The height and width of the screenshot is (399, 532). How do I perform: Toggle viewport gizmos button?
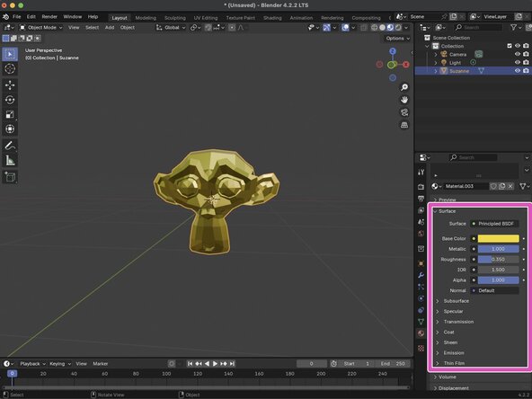coord(327,28)
